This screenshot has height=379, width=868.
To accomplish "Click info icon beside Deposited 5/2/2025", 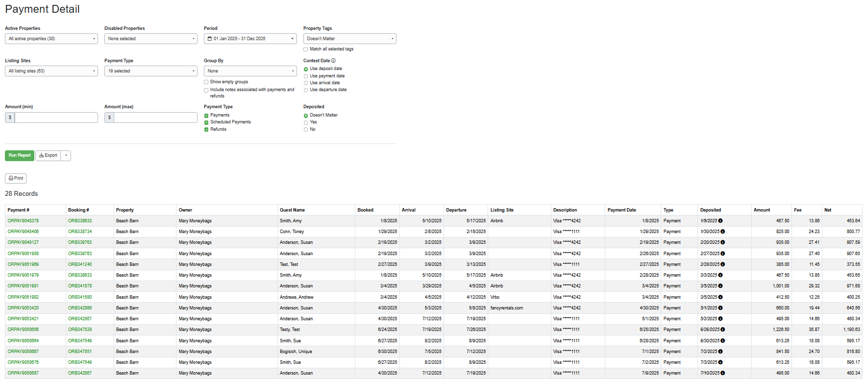I will [720, 319].
